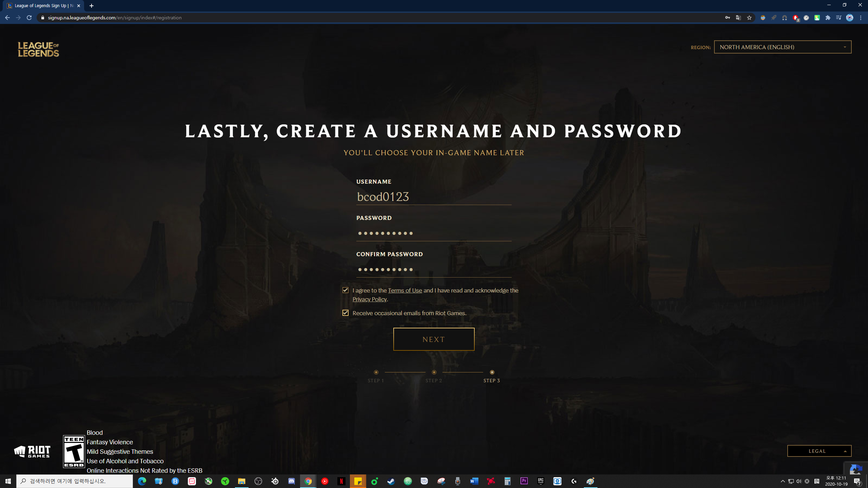Click the Username input field
The height and width of the screenshot is (488, 868).
click(x=433, y=197)
